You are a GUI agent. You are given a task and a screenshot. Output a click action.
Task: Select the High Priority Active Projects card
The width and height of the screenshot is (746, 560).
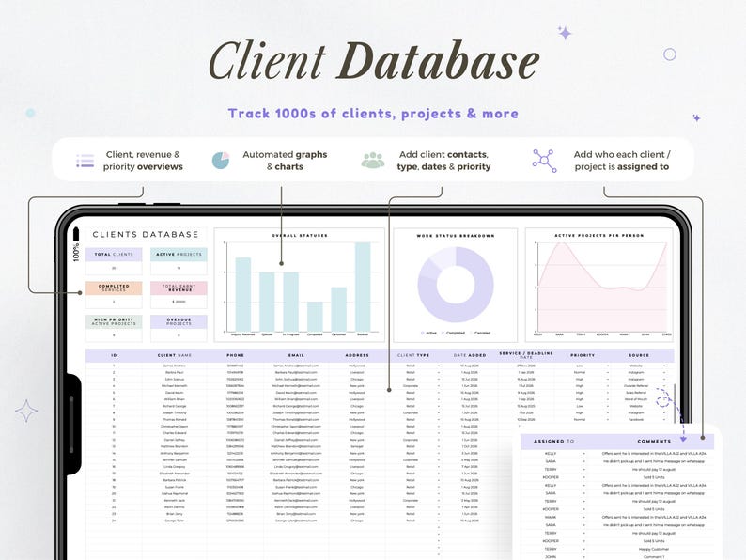(x=114, y=328)
